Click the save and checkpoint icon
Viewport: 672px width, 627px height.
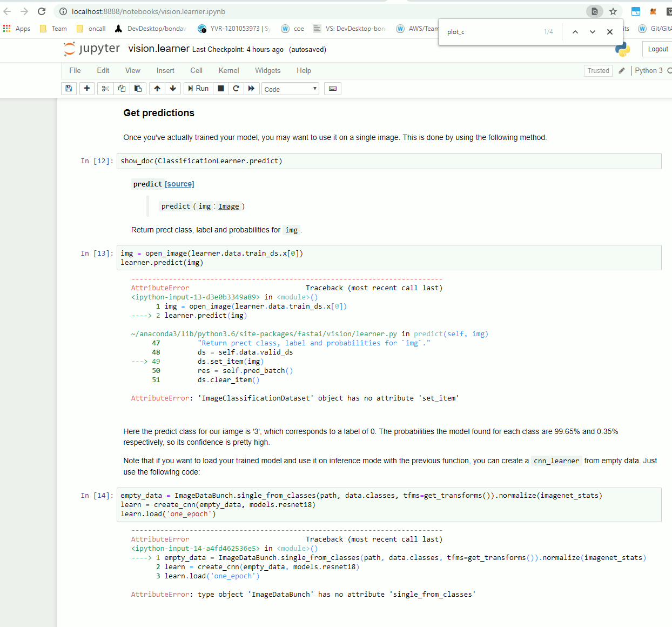(x=69, y=89)
